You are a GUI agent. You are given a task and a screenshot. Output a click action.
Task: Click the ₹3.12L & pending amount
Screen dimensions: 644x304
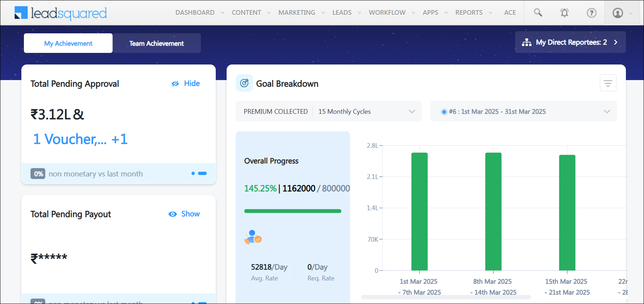[57, 114]
